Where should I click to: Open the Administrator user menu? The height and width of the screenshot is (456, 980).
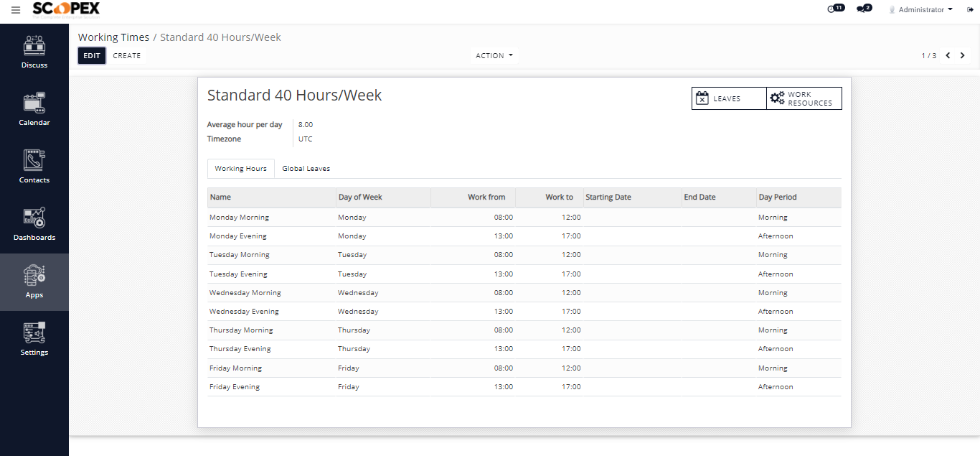click(921, 9)
